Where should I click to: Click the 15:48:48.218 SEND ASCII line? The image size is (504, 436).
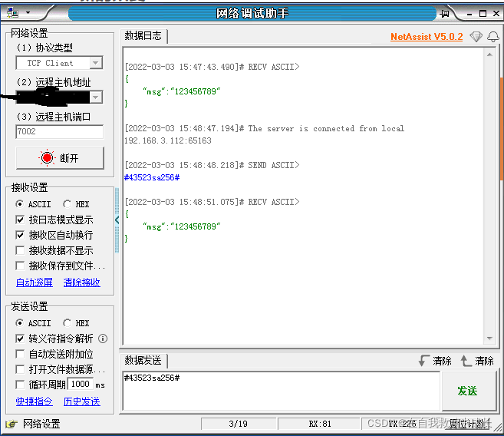(x=212, y=165)
